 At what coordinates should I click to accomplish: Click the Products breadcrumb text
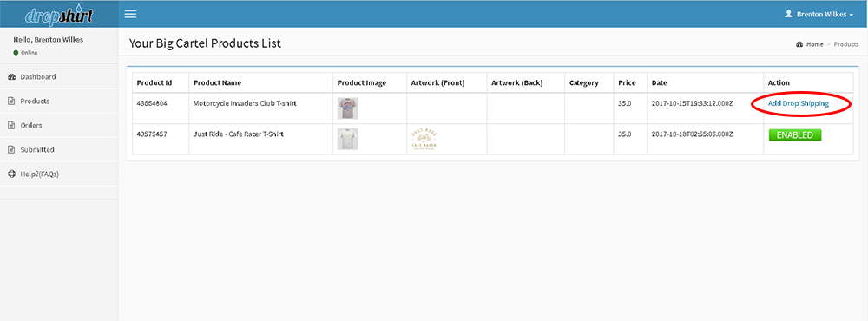(846, 44)
